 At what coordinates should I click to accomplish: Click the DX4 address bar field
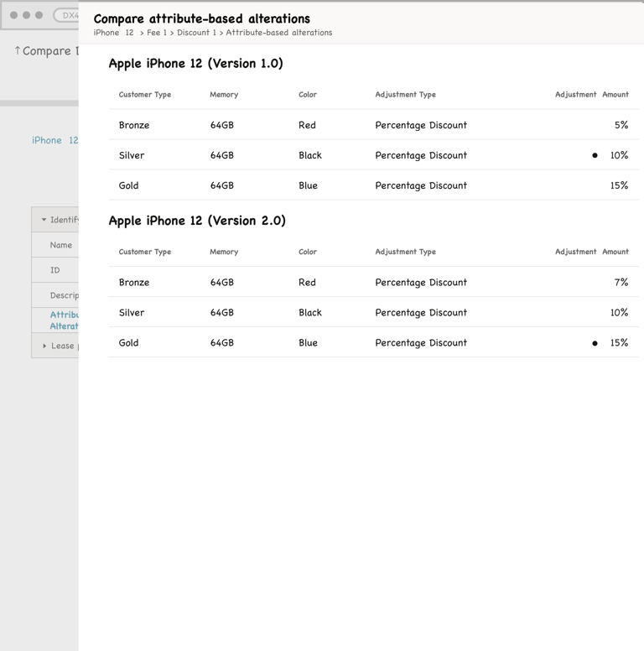(x=67, y=15)
